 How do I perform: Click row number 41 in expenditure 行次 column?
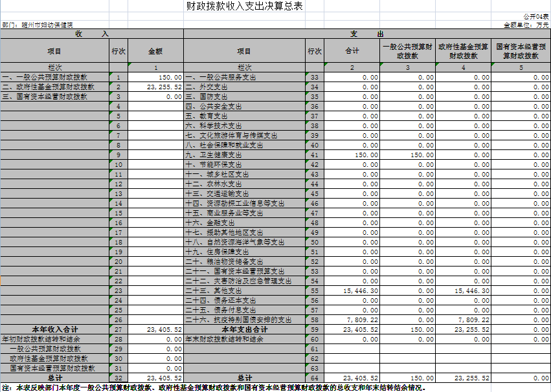pos(314,155)
